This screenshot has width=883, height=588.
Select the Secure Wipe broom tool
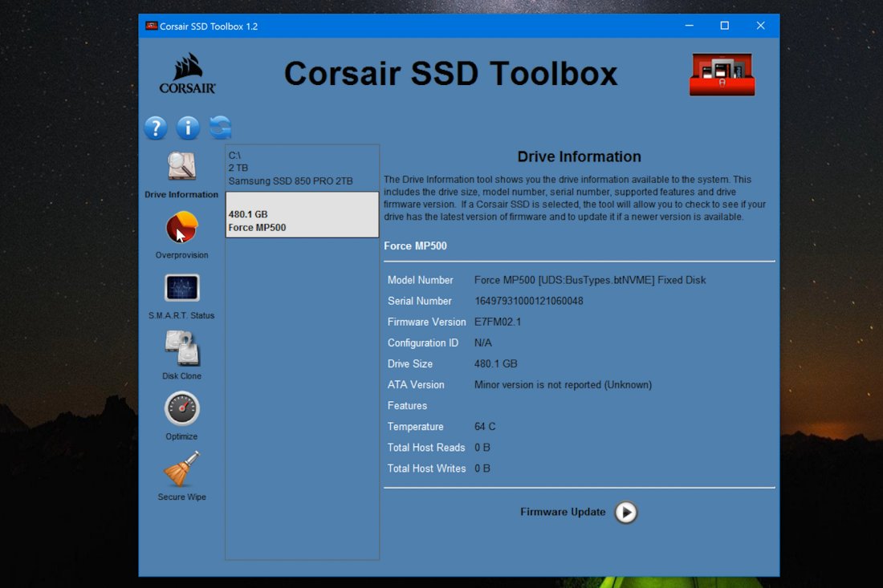(x=181, y=470)
